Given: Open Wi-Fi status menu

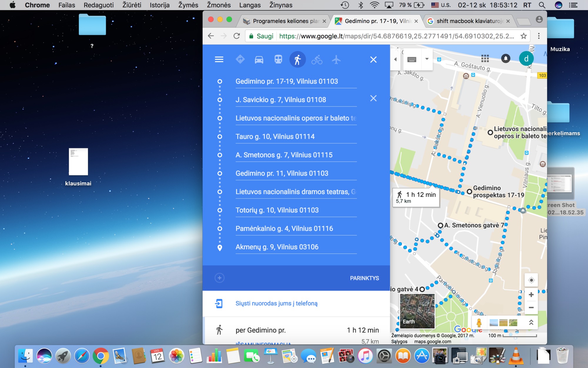Looking at the screenshot, I should click(x=374, y=5).
